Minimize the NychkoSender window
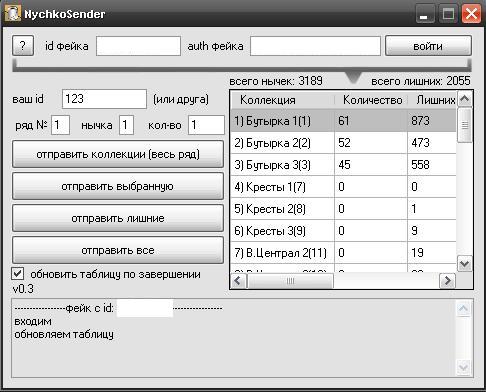Viewport: 486px width, 392px height. point(425,14)
